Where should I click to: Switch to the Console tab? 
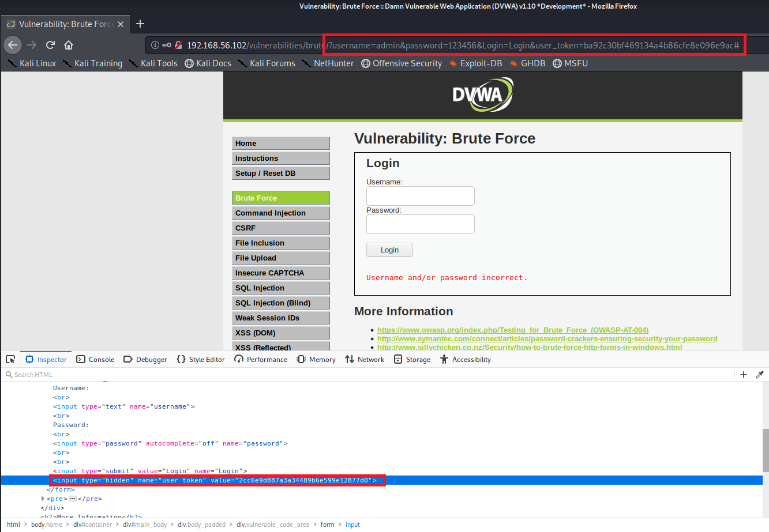point(96,359)
